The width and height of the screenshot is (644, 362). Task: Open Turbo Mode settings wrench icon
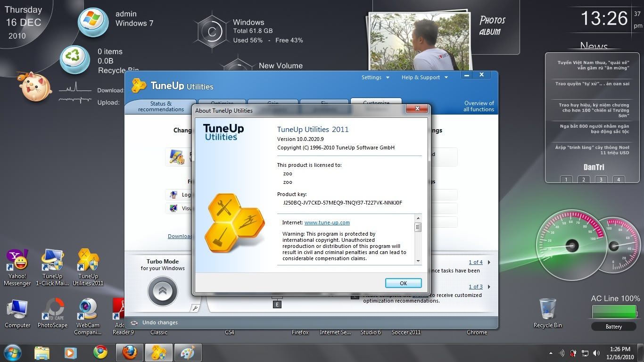(195, 308)
